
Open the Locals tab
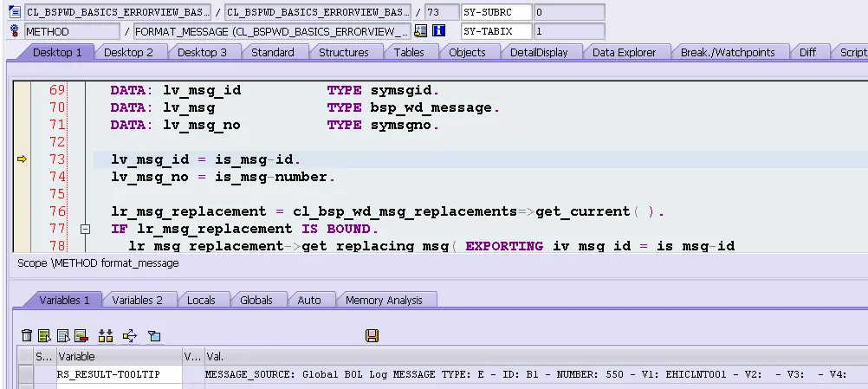pos(201,300)
